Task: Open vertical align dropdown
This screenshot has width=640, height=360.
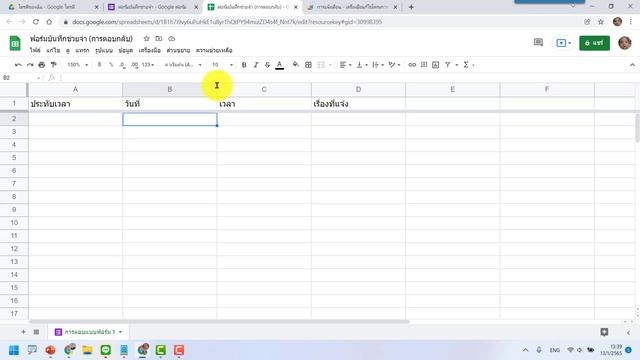Action: pos(362,65)
